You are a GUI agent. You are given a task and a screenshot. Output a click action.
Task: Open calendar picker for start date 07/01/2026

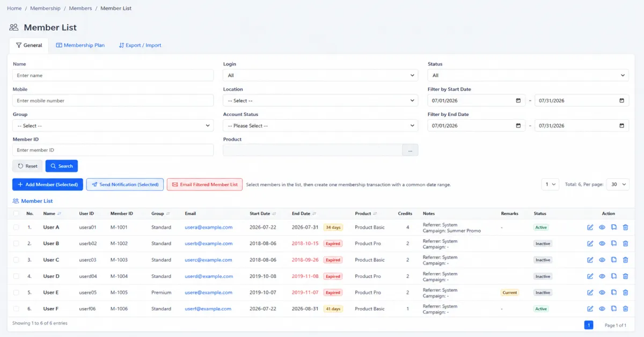click(x=518, y=100)
